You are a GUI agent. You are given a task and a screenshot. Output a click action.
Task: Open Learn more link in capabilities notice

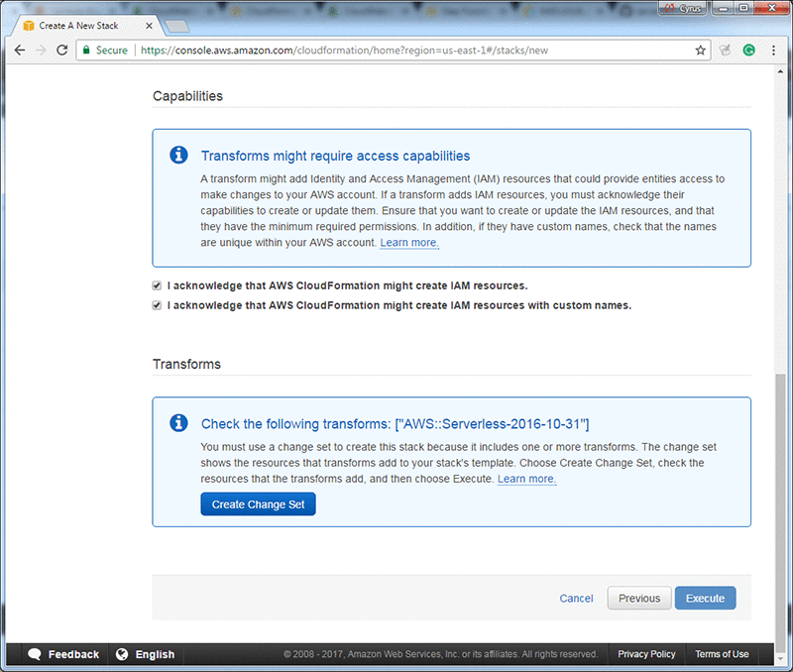pos(409,243)
